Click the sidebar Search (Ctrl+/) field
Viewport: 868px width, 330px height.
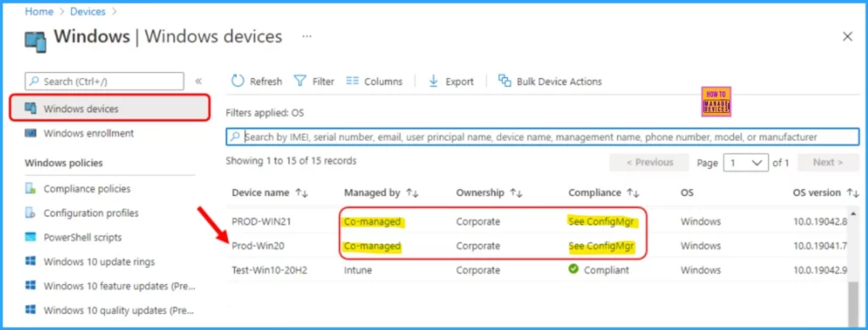point(104,81)
